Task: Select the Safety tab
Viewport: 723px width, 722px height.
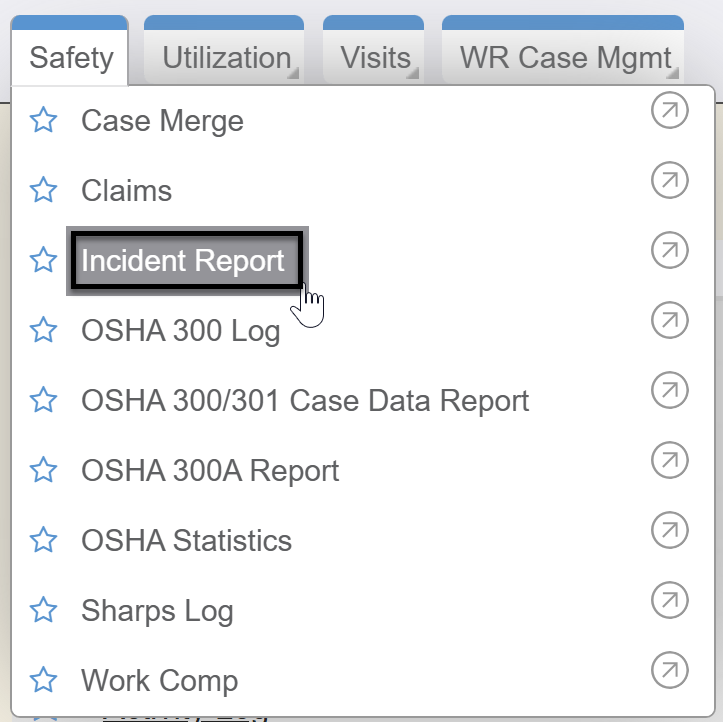Action: coord(71,58)
